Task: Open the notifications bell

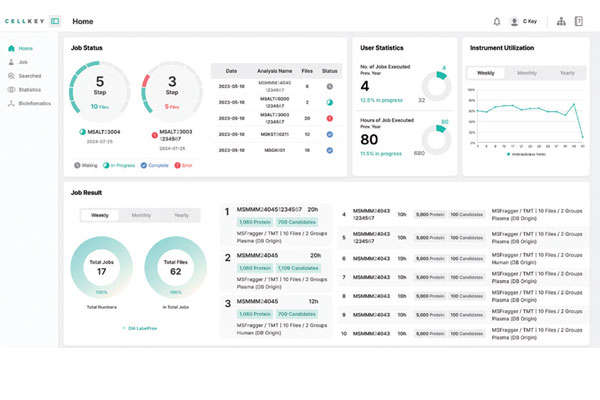Action: click(497, 21)
